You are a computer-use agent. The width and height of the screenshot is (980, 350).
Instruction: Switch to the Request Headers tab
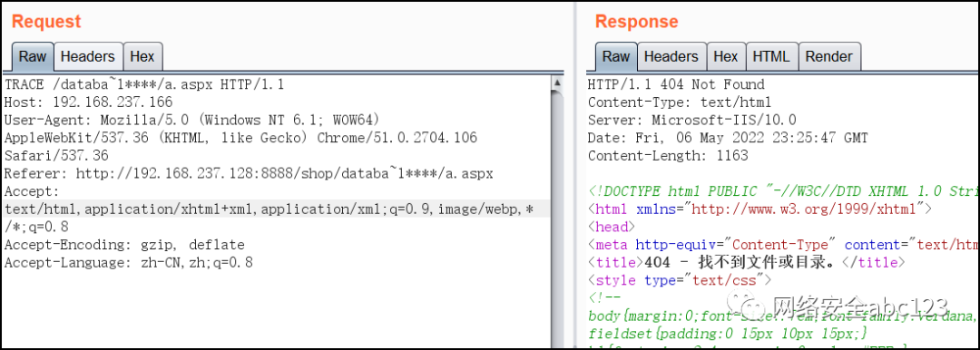pyautogui.click(x=88, y=57)
